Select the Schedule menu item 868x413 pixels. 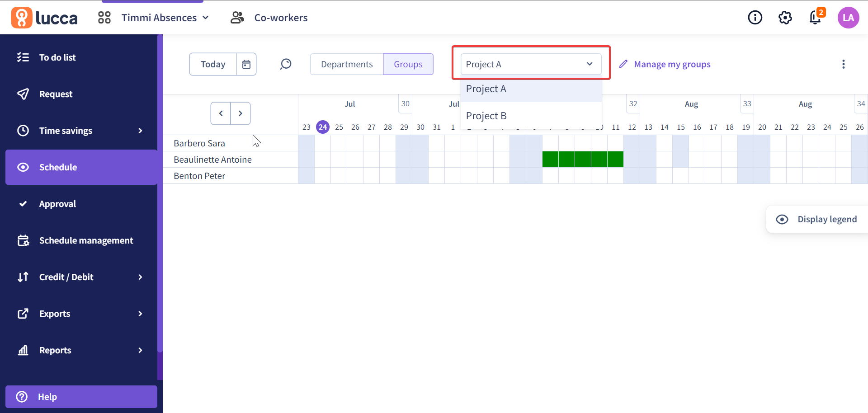coord(81,167)
